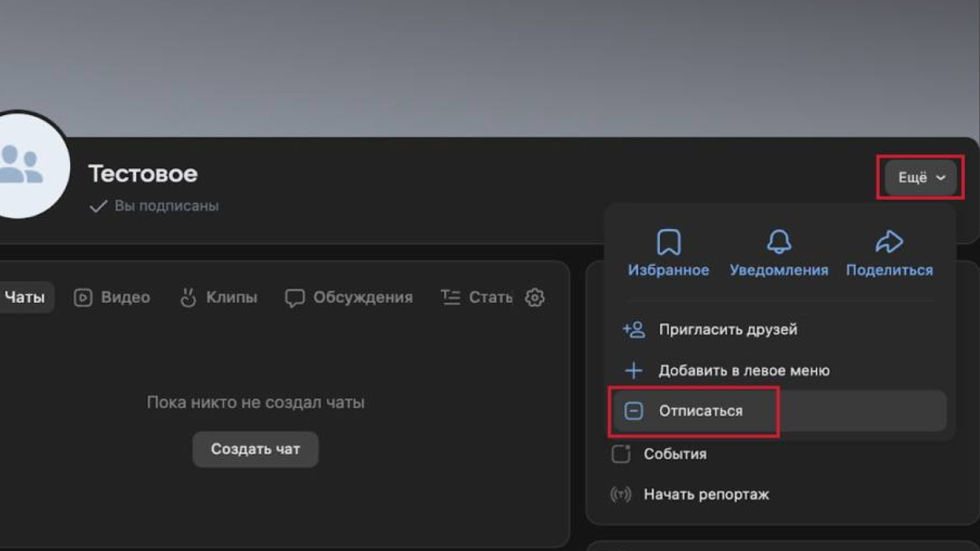This screenshot has height=551, width=980.
Task: Select Отписаться to unsubscribe
Action: [780, 411]
